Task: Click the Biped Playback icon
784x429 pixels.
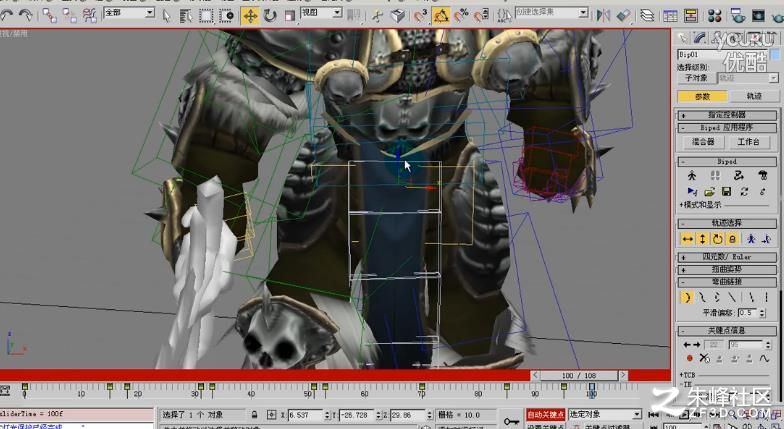Action: coord(692,191)
